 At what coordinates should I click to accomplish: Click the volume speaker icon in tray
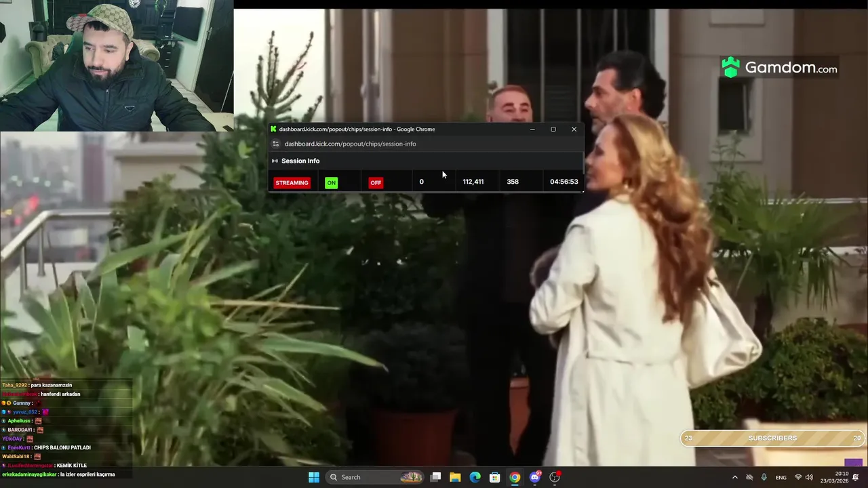[x=809, y=477]
